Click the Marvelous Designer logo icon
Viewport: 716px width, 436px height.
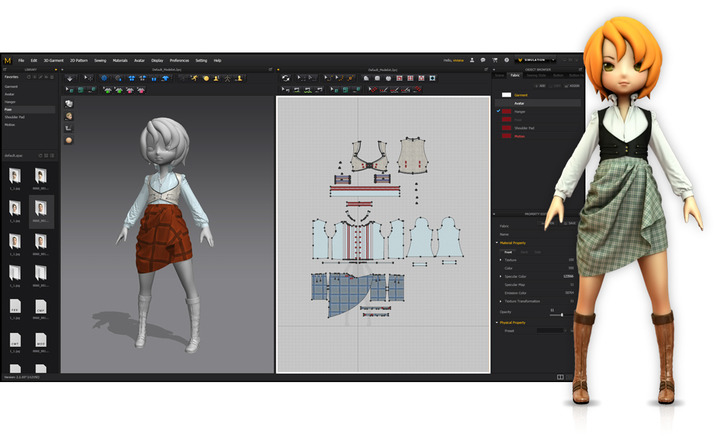point(7,60)
